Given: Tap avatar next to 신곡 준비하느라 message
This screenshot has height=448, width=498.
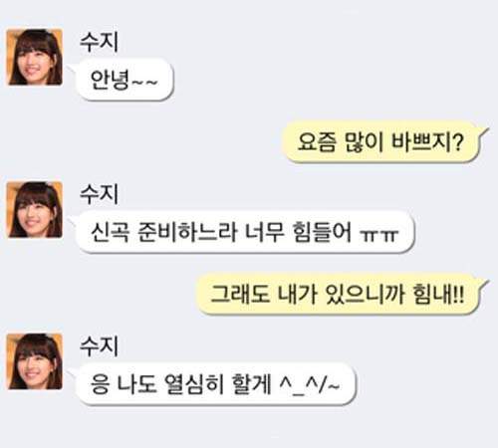Looking at the screenshot, I should point(35,210).
